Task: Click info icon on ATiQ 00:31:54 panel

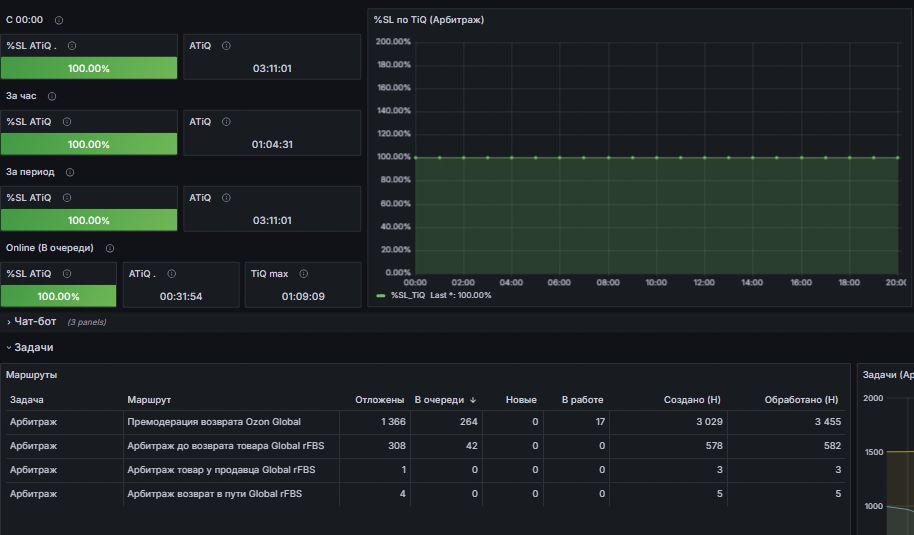Action: [x=171, y=274]
